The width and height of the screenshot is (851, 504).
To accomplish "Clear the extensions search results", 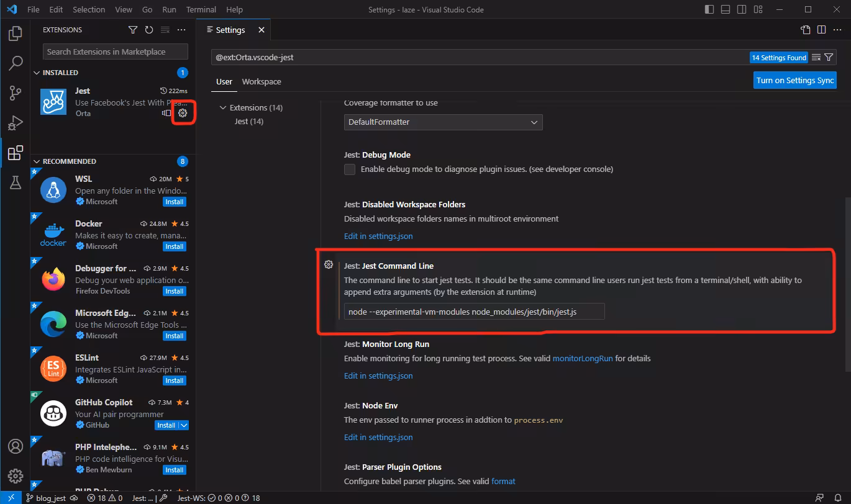I will pos(165,30).
